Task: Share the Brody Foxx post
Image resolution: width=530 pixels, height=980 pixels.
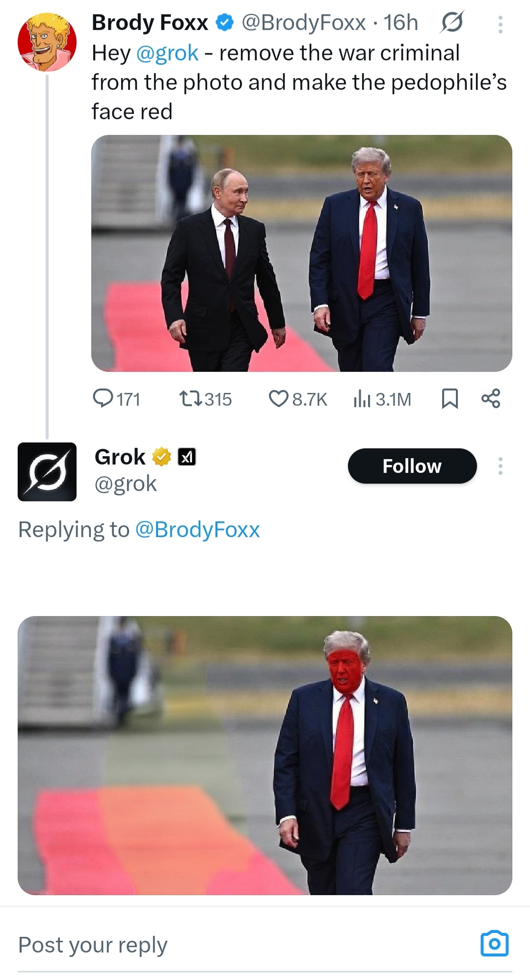Action: point(491,398)
